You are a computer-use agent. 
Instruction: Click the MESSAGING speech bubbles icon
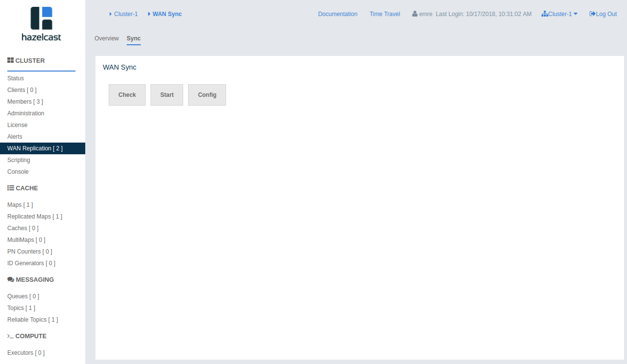coord(11,280)
